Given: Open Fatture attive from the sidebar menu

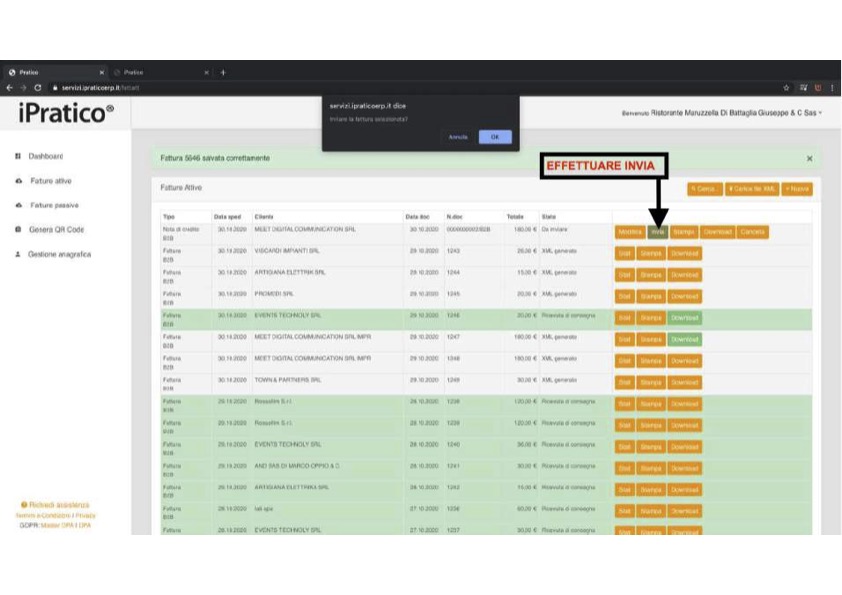Looking at the screenshot, I should click(x=50, y=181).
